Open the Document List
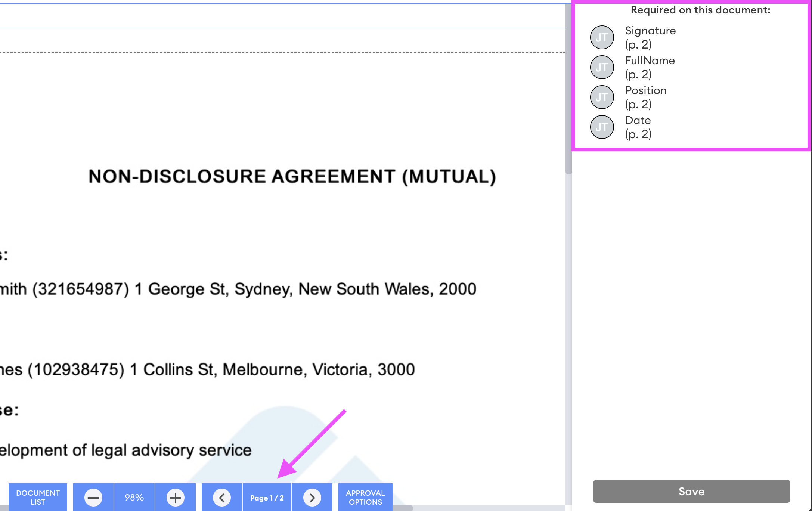Viewport: 812px width, 511px height. (x=38, y=497)
